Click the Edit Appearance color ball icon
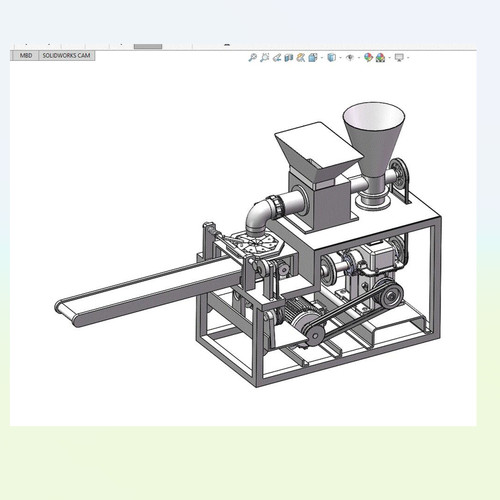This screenshot has height=500, width=500. (x=368, y=58)
